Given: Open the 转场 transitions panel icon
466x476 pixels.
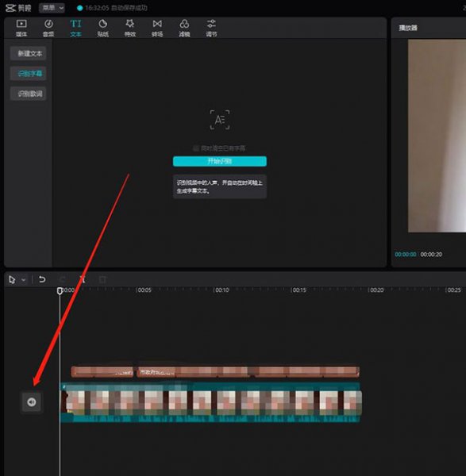Looking at the screenshot, I should [157, 28].
